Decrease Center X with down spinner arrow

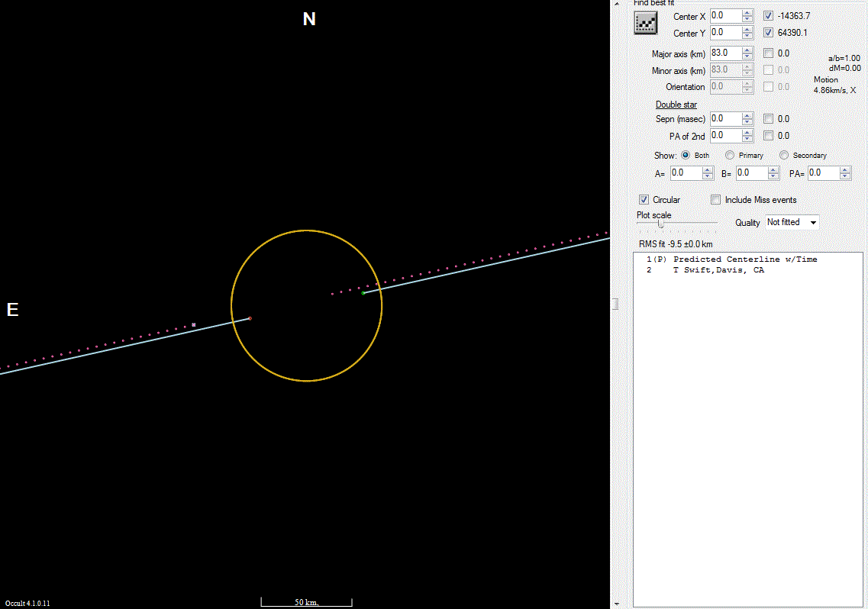pos(747,19)
